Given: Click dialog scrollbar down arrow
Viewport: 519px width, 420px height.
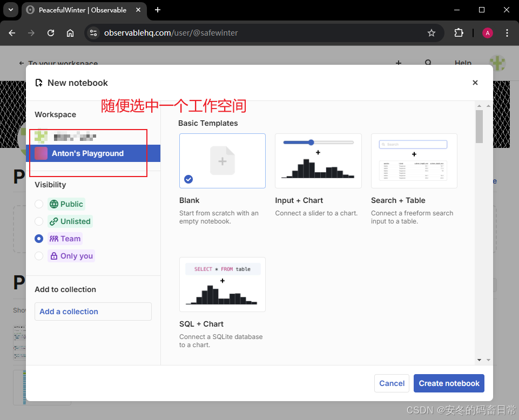Looking at the screenshot, I should pyautogui.click(x=479, y=360).
